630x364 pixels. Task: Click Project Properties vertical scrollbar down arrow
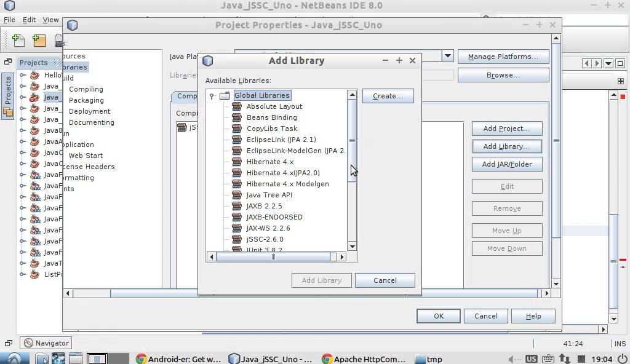coord(556,284)
